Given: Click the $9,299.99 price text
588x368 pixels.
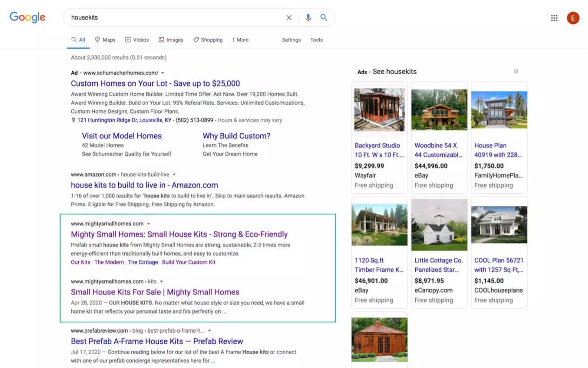Looking at the screenshot, I should pos(369,166).
